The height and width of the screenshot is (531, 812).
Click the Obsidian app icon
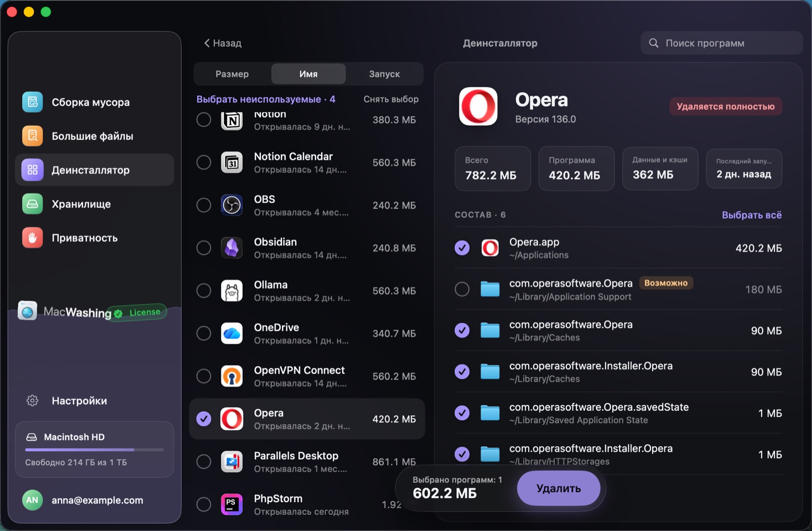pos(232,247)
